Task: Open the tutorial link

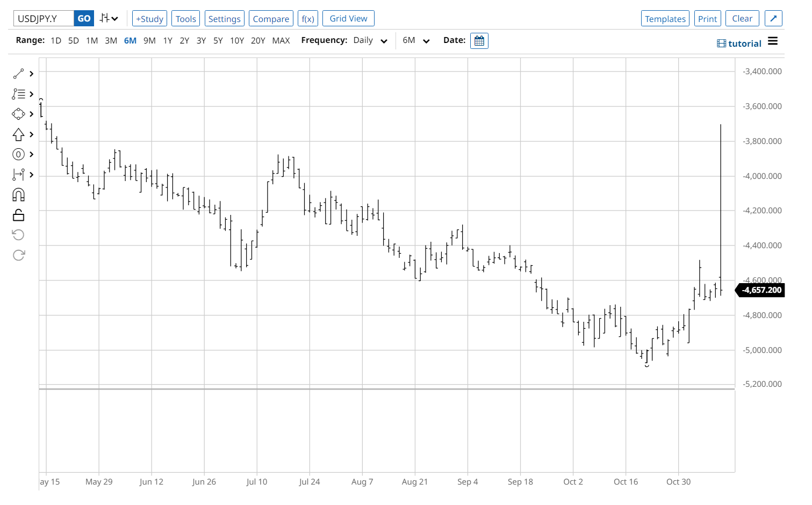Action: point(739,44)
